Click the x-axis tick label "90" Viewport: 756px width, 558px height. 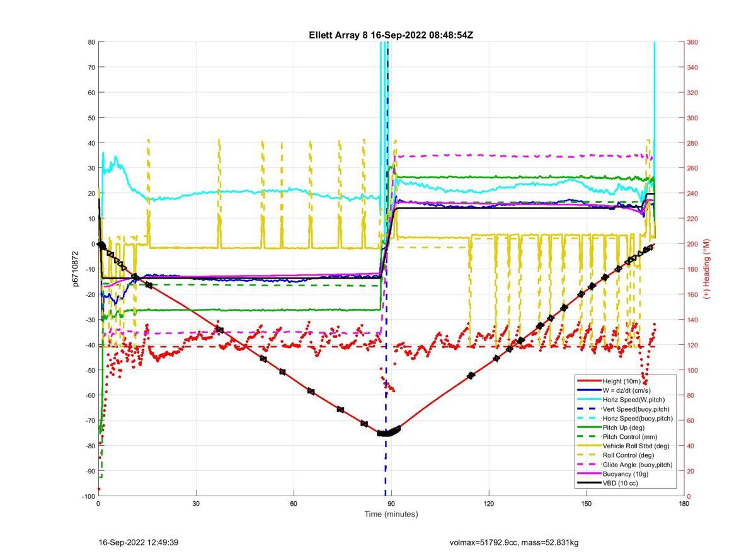click(x=391, y=504)
